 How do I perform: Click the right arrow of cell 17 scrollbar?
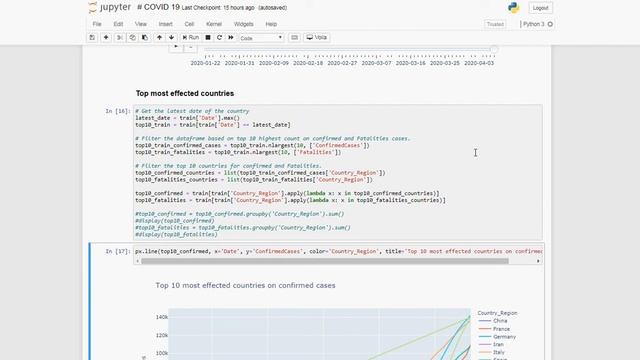pos(538,261)
